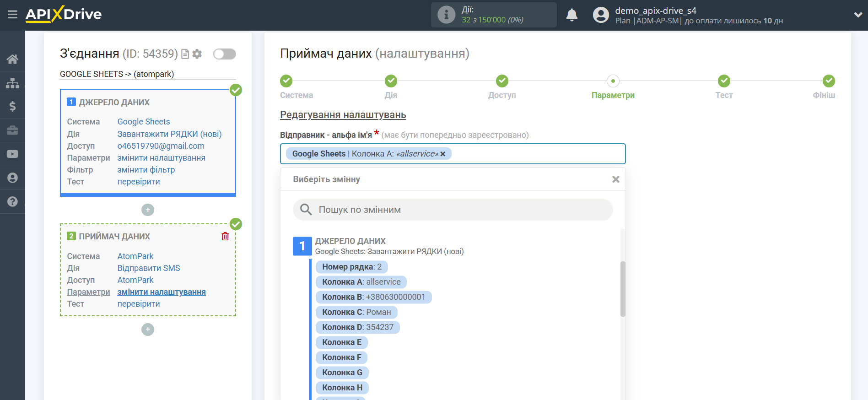
Task: Click the sender alpha name input field
Action: [453, 154]
